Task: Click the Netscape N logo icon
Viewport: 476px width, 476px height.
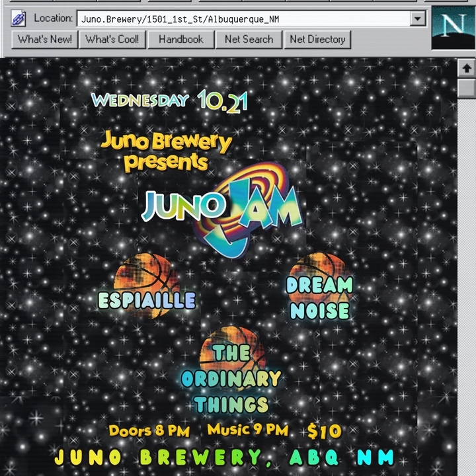Action: [x=454, y=28]
